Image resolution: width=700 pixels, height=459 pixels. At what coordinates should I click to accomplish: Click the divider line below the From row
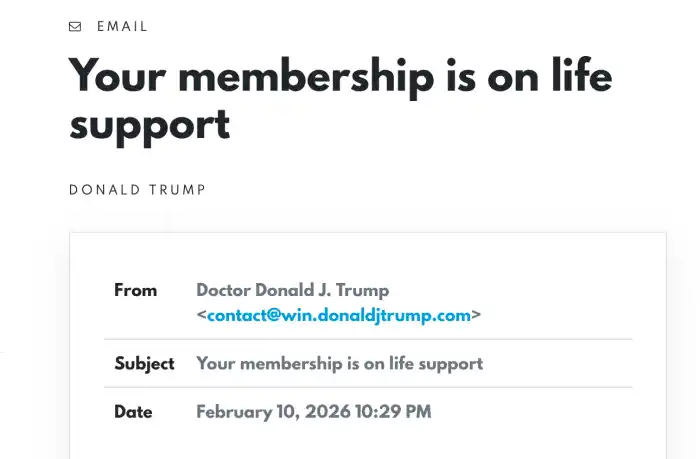click(368, 339)
